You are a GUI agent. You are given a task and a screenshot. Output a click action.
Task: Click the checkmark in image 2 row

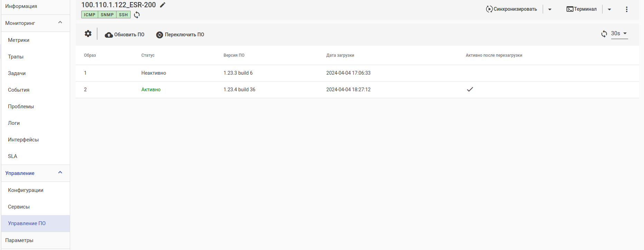click(470, 90)
